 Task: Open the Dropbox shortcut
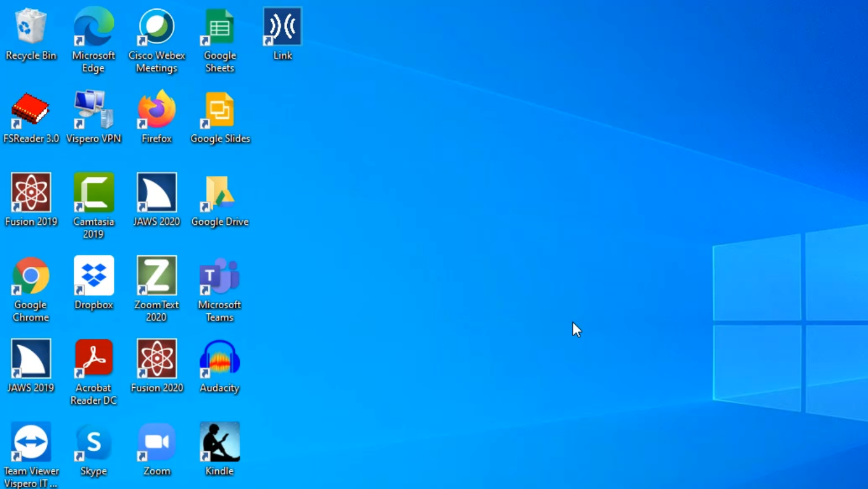coord(94,276)
